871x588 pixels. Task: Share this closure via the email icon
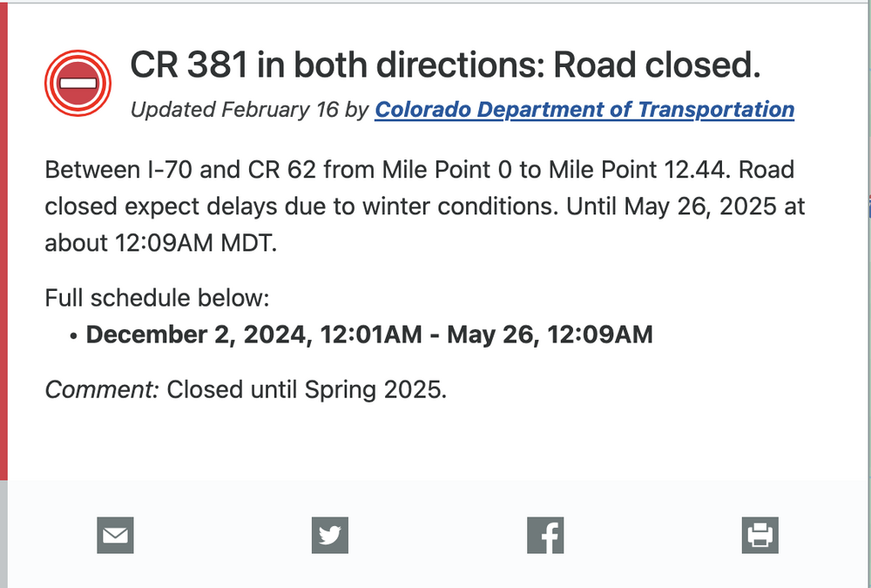point(116,535)
